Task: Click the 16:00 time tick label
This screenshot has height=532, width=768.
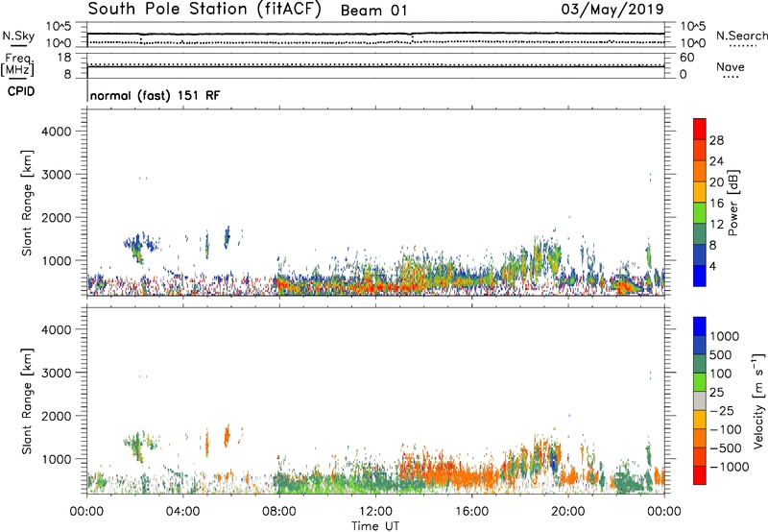Action: click(x=471, y=512)
